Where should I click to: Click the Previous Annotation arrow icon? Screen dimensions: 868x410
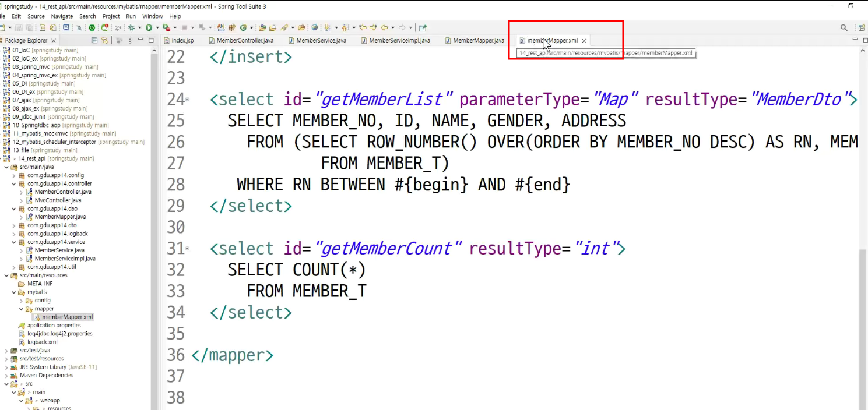tap(345, 27)
